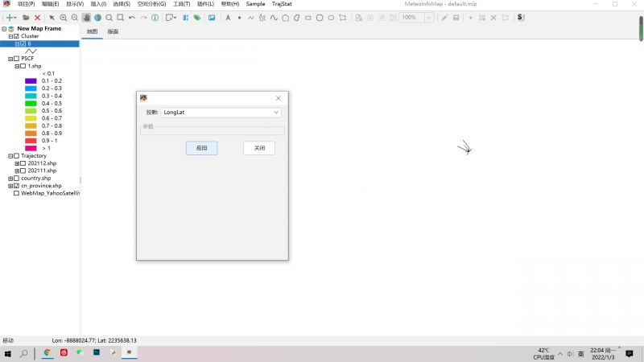Enable the WebMap_YahooSatellite layer checkbox
Image resolution: width=644 pixels, height=362 pixels.
coord(16,193)
